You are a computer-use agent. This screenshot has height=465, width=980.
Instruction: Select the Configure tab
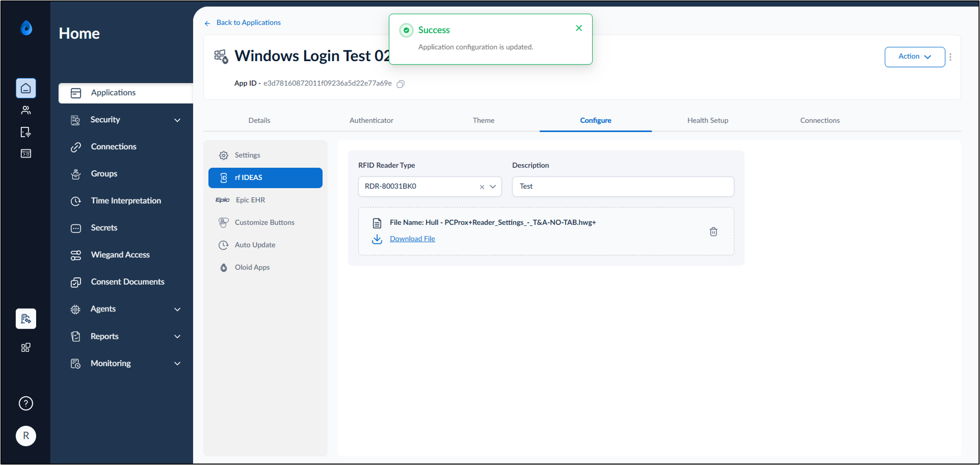(x=596, y=120)
